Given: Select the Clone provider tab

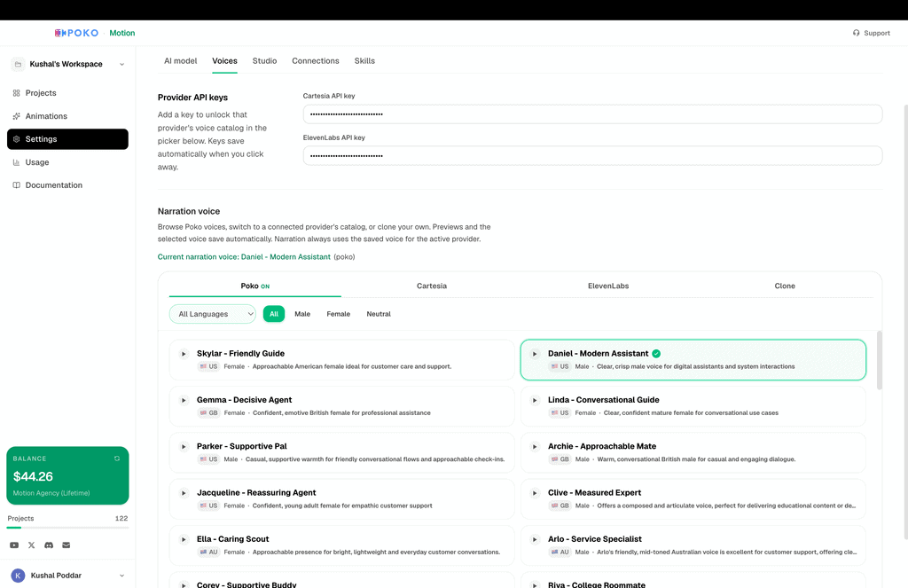Looking at the screenshot, I should coord(785,286).
